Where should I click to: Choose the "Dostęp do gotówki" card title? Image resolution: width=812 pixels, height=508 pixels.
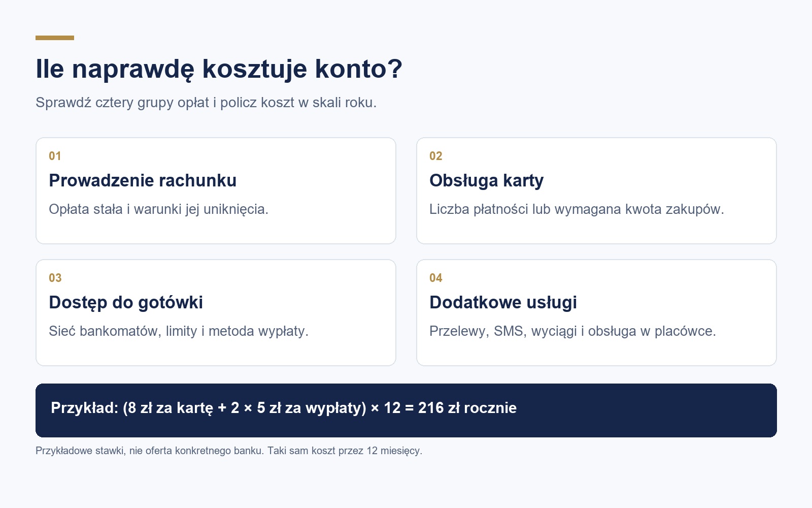tap(126, 302)
